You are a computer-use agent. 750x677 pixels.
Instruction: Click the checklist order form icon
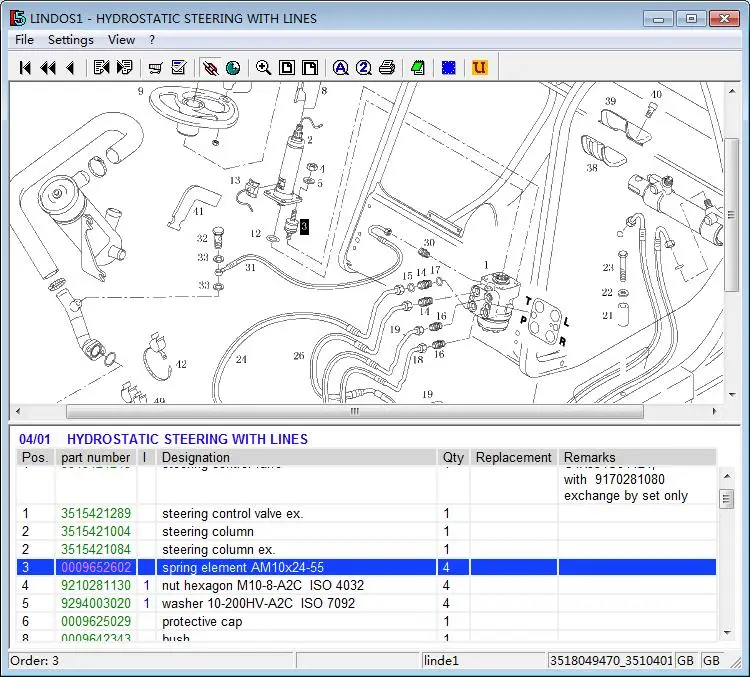pyautogui.click(x=179, y=67)
